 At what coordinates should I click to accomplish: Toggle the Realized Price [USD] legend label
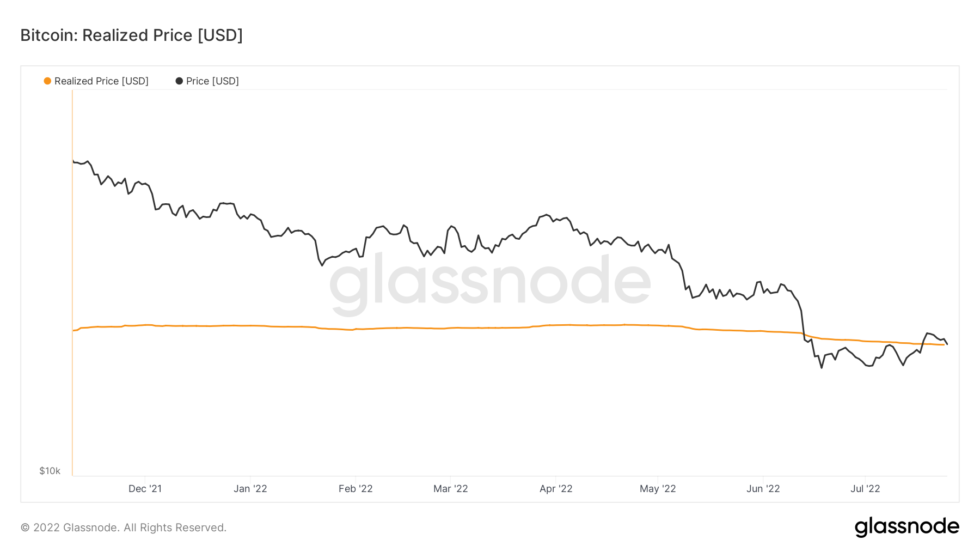coord(101,81)
